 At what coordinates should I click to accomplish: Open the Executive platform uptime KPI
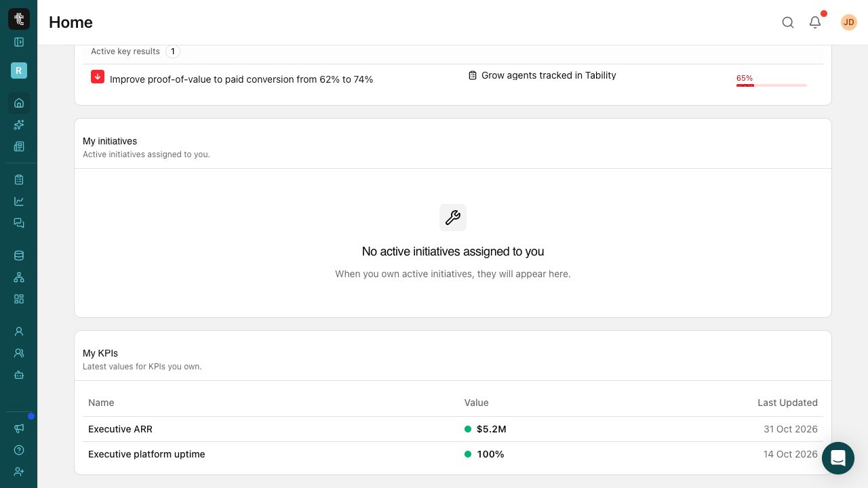click(146, 454)
